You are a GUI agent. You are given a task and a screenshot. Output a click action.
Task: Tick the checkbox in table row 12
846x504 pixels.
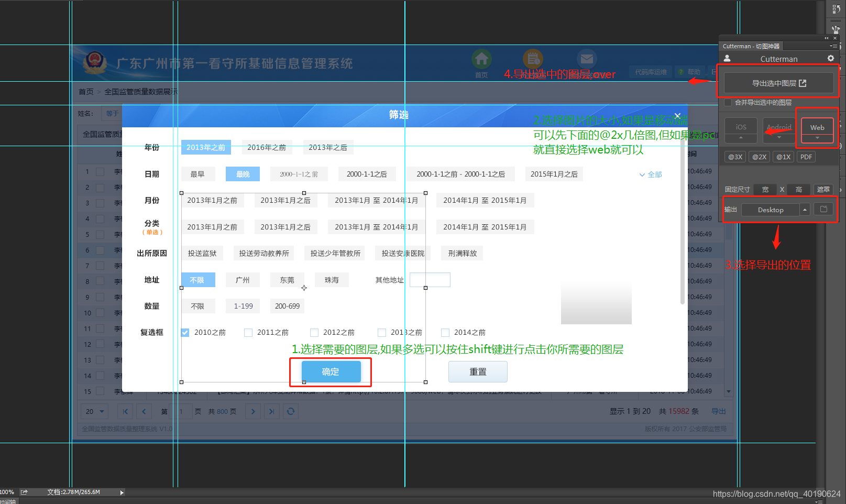pos(100,344)
